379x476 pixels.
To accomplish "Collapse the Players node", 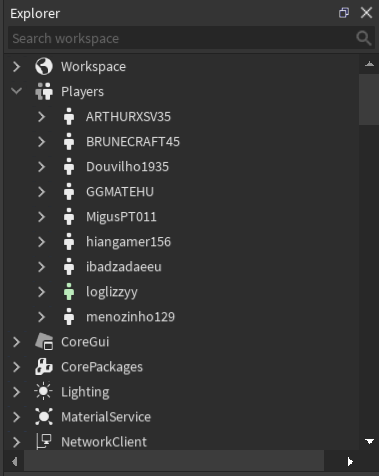I will click(16, 91).
